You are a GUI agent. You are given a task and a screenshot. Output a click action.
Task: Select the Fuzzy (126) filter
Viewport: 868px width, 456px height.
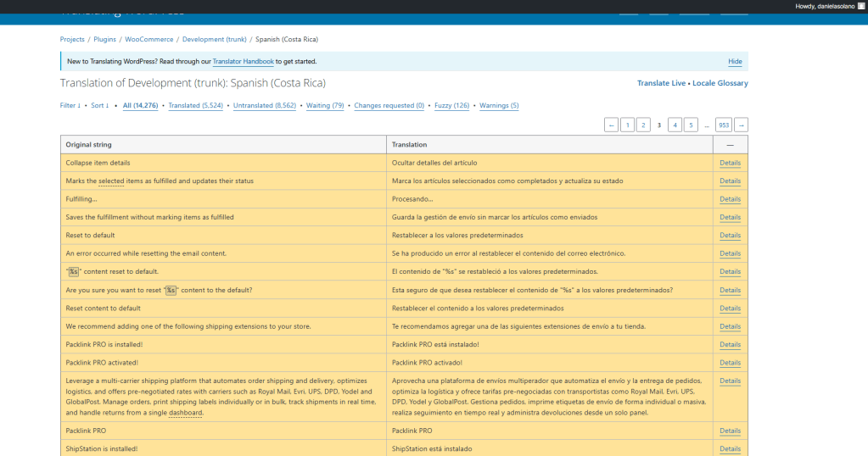click(451, 106)
